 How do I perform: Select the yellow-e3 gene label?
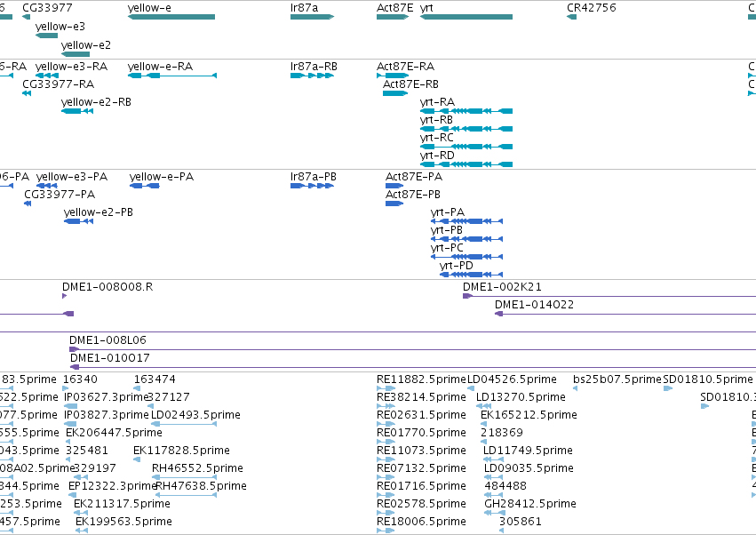tap(60, 26)
